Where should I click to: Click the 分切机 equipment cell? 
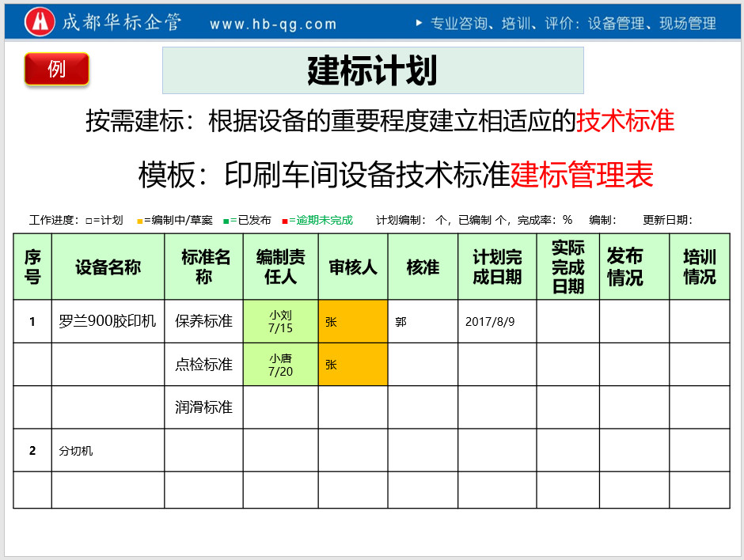108,451
